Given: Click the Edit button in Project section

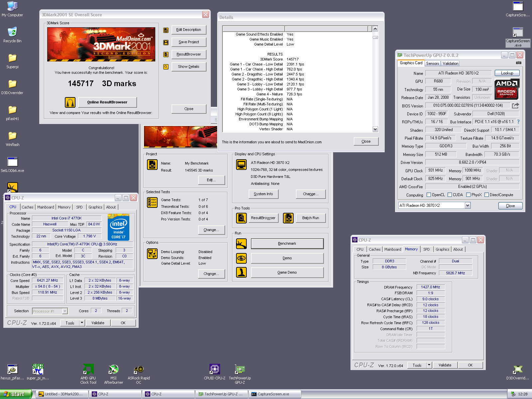Looking at the screenshot, I should tap(211, 180).
